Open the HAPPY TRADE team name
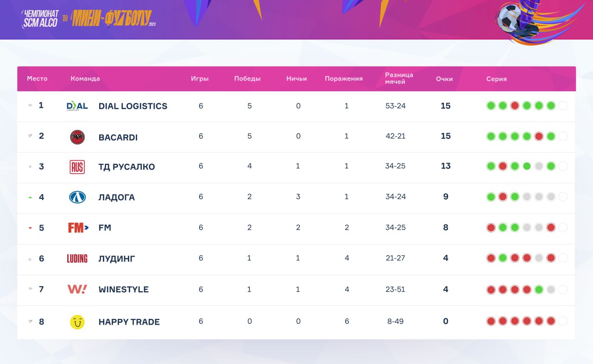The height and width of the screenshot is (364, 593). point(129,322)
